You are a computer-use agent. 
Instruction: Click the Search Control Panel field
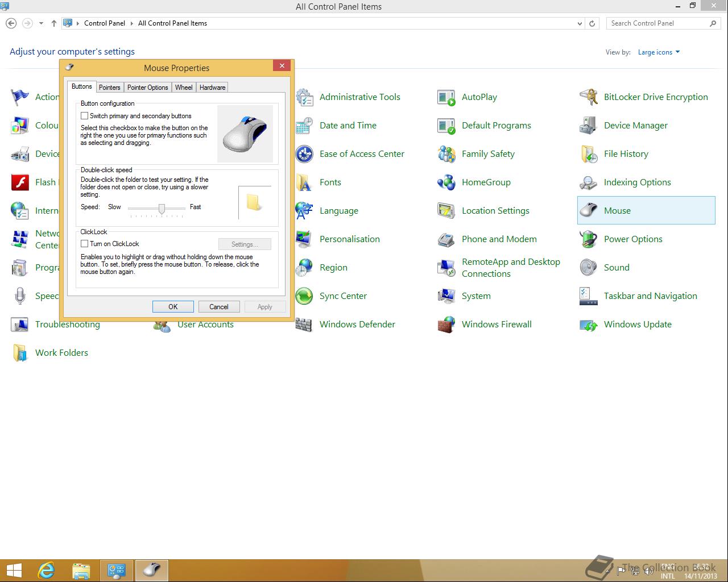click(x=657, y=23)
